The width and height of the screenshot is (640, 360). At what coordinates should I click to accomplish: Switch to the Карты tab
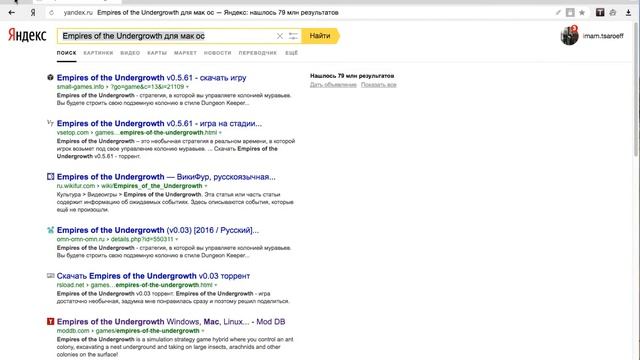[157, 53]
